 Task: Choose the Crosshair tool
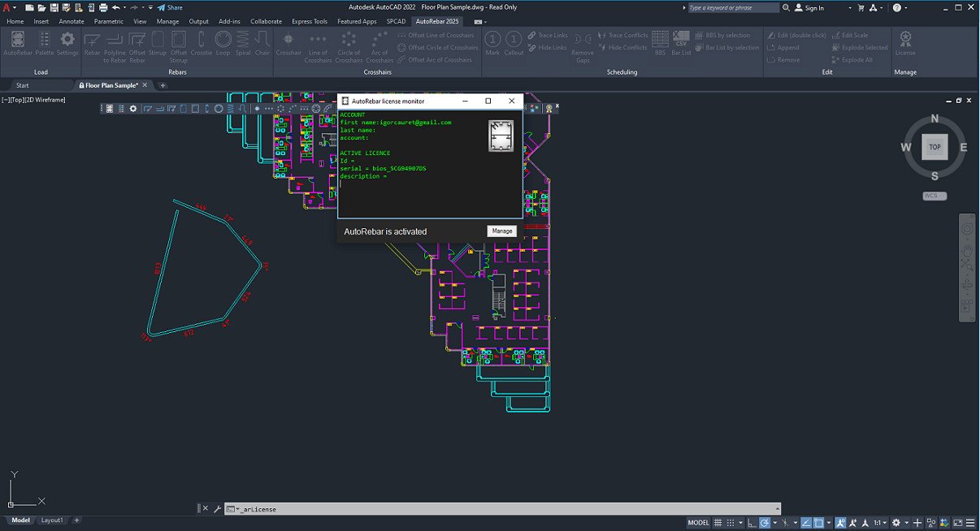tap(288, 44)
